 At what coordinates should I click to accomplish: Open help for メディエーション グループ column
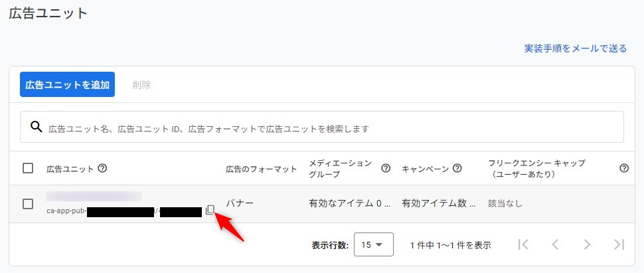pos(386,169)
